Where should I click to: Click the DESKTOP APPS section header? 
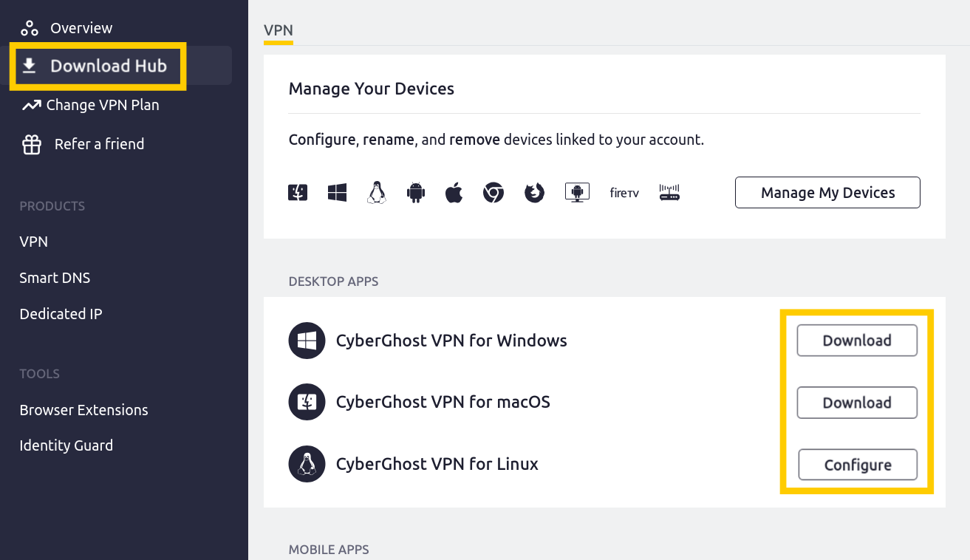(333, 281)
